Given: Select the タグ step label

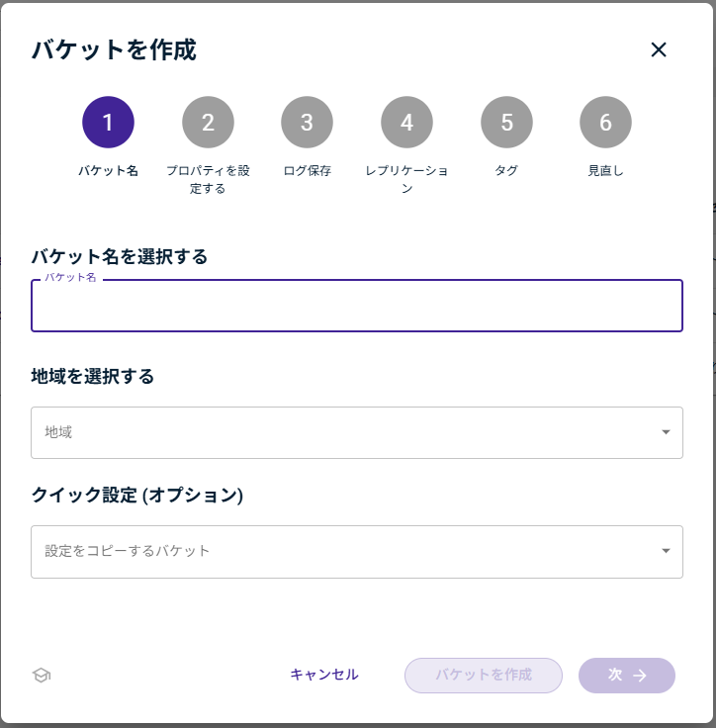Looking at the screenshot, I should [506, 171].
